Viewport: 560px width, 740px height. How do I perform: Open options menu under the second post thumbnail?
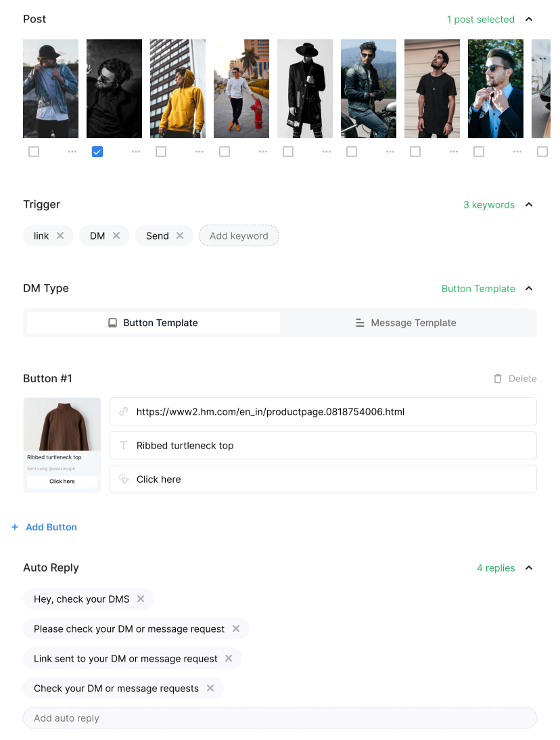pos(136,152)
